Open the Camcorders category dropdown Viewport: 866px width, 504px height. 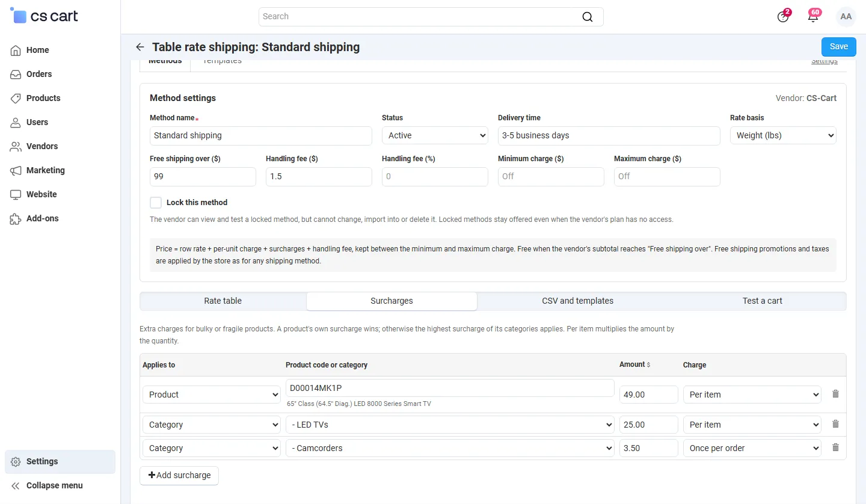click(450, 448)
